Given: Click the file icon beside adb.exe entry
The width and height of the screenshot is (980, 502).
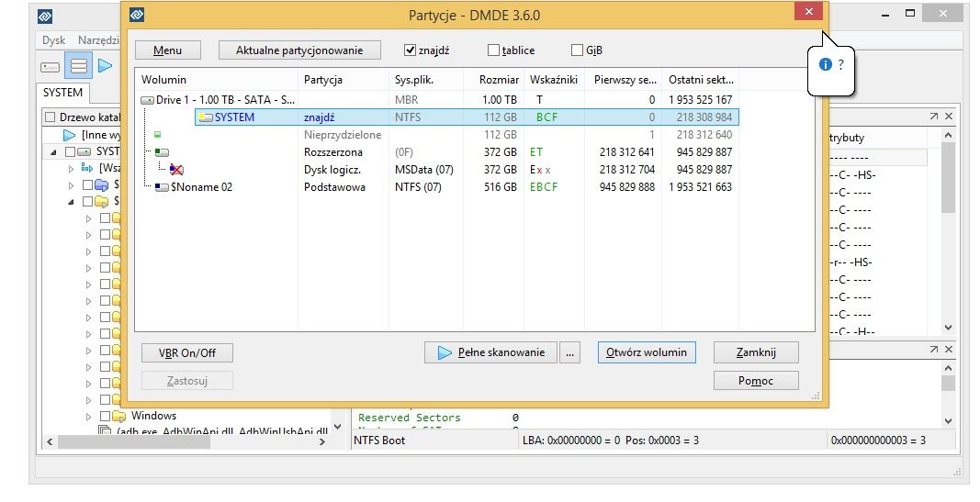Looking at the screenshot, I should [106, 431].
